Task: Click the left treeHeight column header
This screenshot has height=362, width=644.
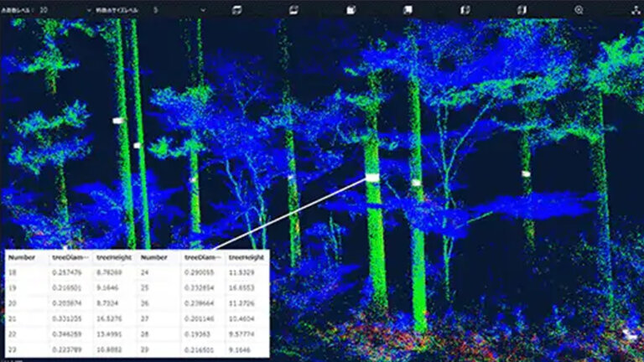Action: 113,258
